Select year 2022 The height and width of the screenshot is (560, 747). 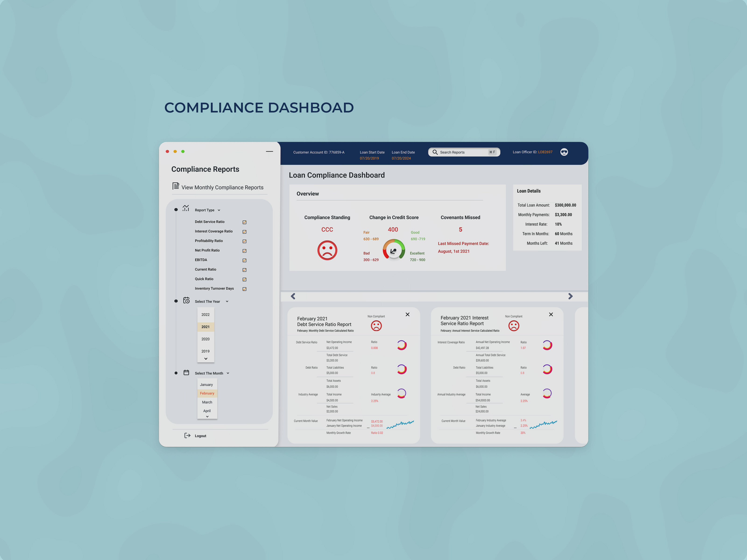click(206, 314)
